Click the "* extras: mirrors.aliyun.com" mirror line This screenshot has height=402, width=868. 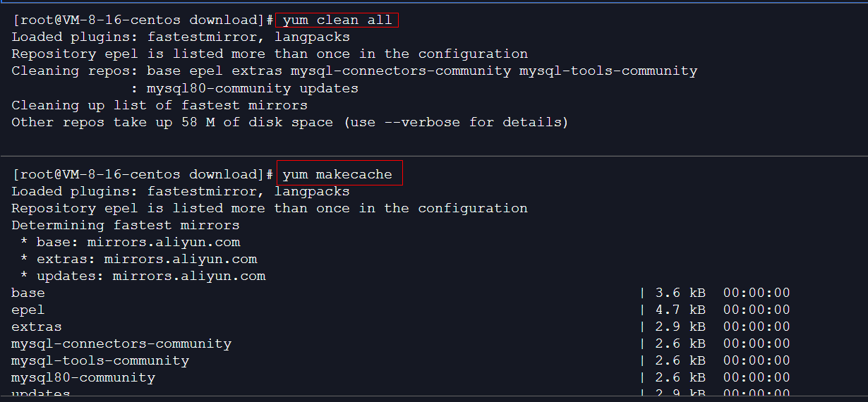point(138,260)
